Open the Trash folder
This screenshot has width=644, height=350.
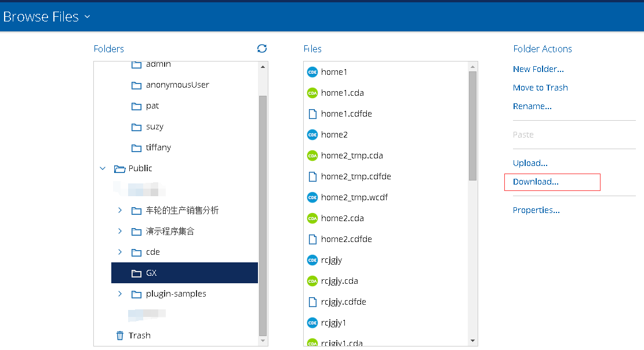[140, 335]
